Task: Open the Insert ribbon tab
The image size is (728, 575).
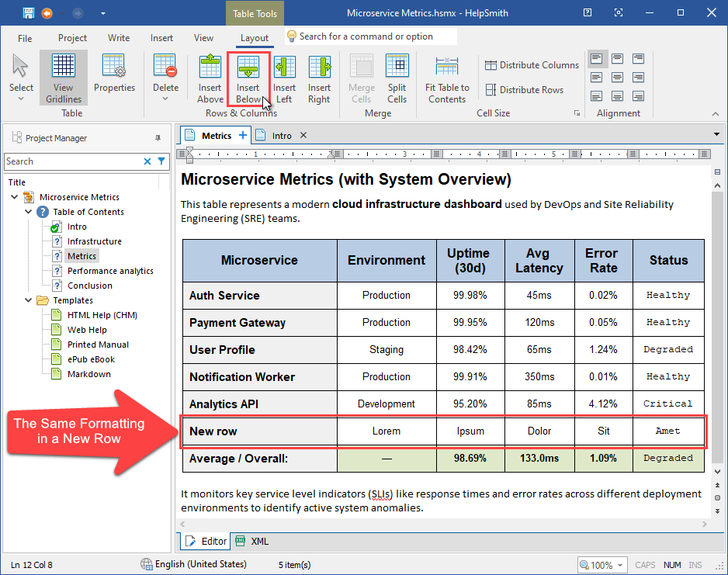Action: [x=161, y=38]
